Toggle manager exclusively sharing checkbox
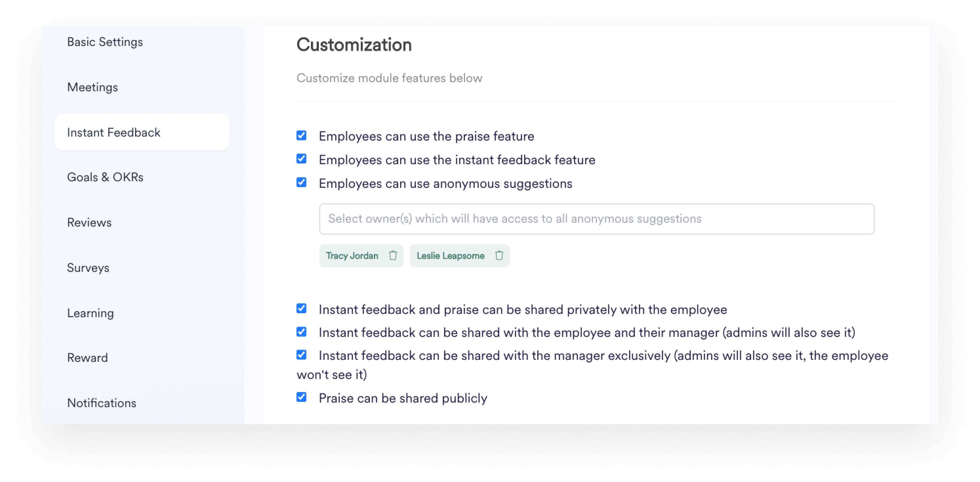980x482 pixels. (301, 355)
